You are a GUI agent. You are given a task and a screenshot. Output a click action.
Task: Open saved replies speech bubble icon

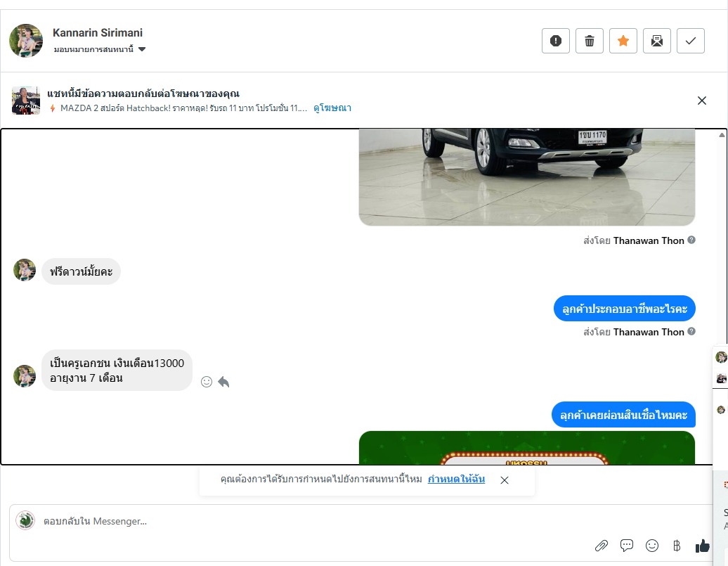tap(627, 545)
